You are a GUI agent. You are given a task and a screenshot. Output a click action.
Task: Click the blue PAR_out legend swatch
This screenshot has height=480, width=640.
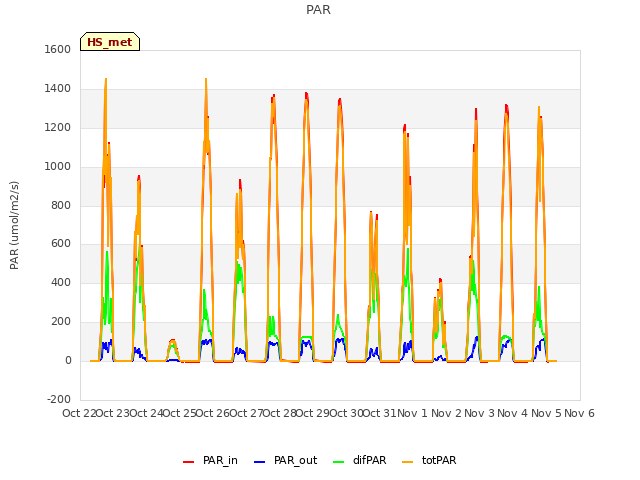(260, 462)
